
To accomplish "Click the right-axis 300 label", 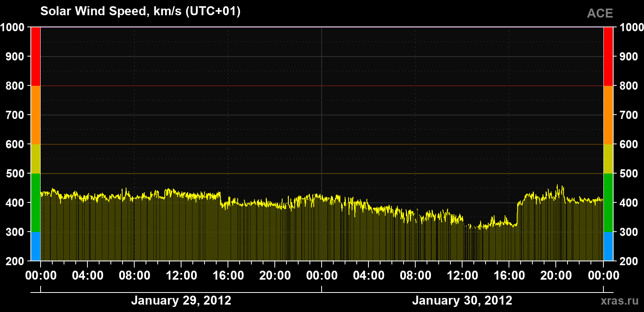I will [x=629, y=232].
